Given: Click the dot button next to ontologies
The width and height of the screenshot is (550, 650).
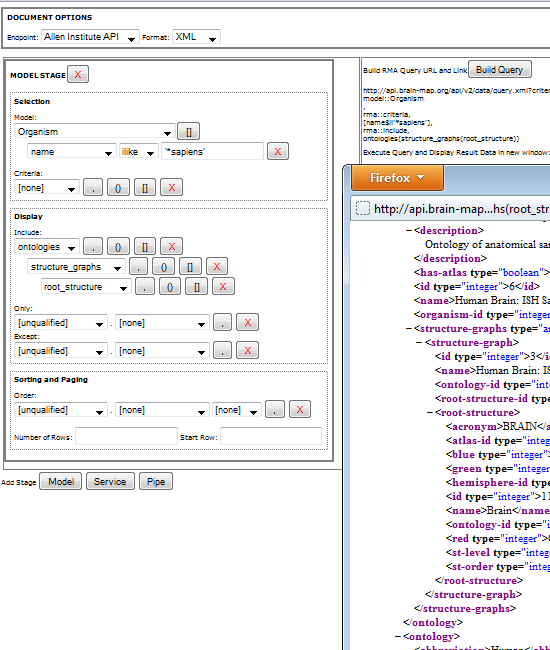Looking at the screenshot, I should [x=93, y=246].
